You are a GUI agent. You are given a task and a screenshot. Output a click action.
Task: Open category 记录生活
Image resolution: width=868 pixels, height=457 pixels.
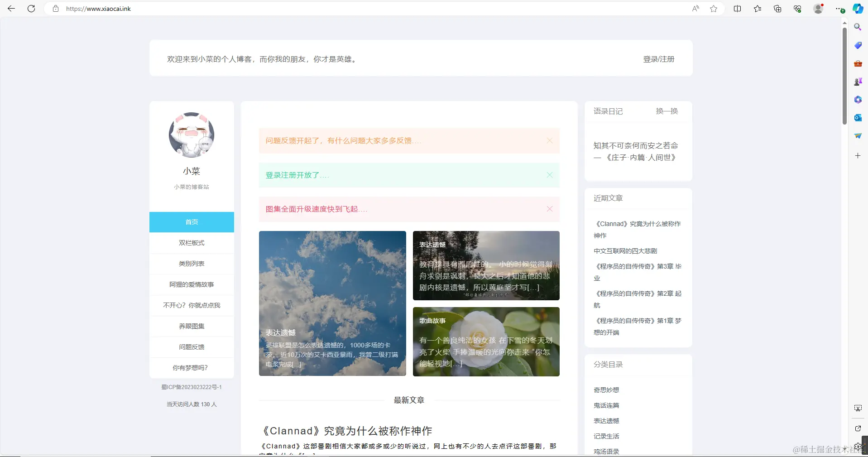coord(606,436)
